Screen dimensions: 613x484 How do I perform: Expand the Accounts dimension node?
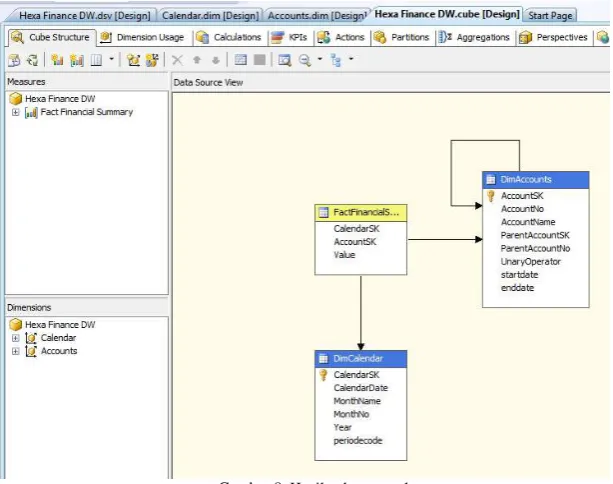15,351
